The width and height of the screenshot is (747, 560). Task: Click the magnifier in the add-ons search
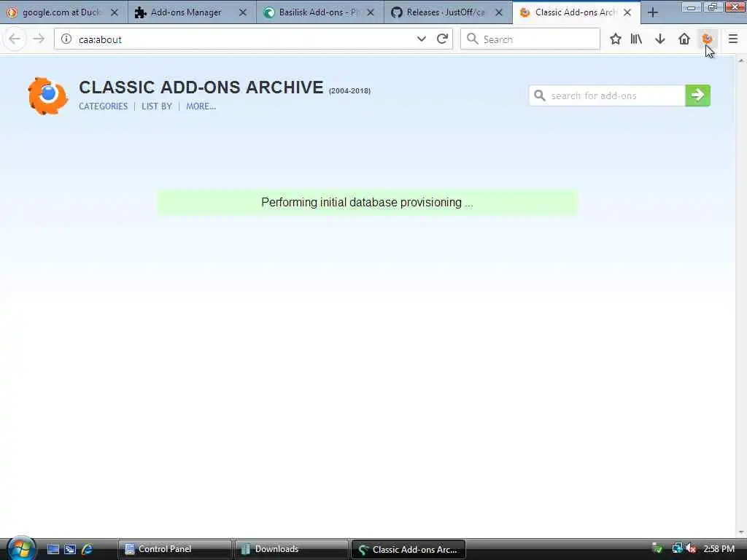pos(540,96)
